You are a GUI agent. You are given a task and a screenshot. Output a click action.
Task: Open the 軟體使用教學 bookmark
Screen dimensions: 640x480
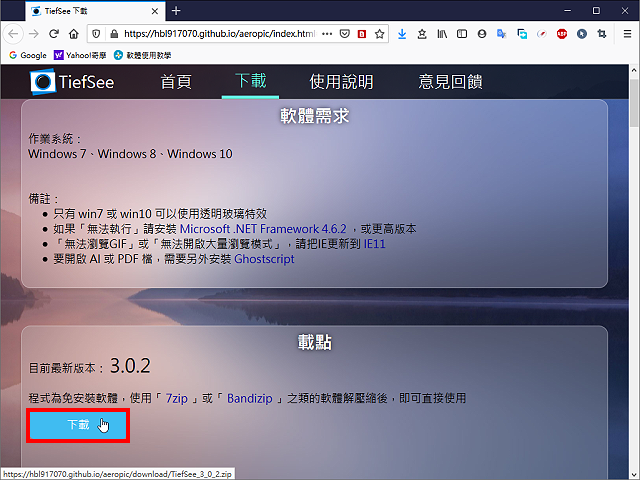pos(142,55)
